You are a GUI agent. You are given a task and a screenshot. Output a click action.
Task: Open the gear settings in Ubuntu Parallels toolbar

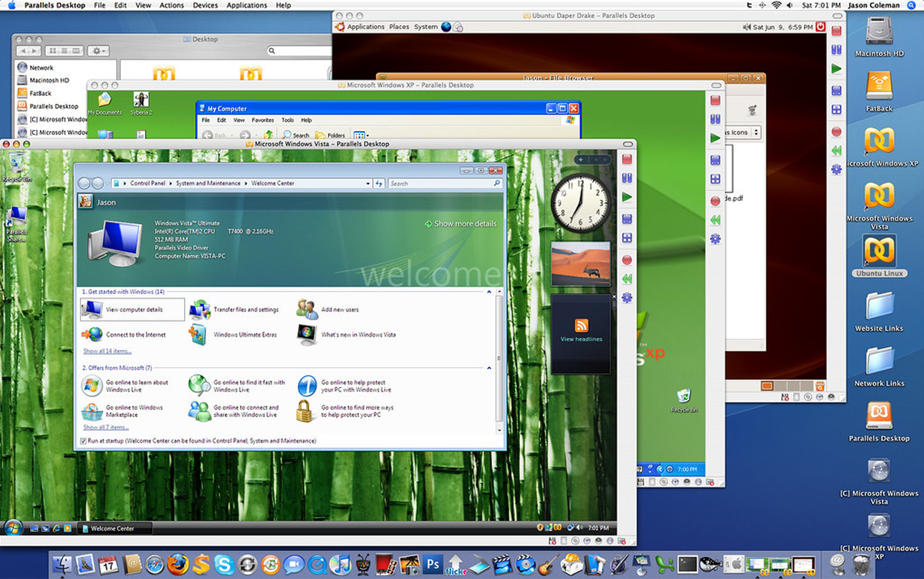[x=836, y=169]
